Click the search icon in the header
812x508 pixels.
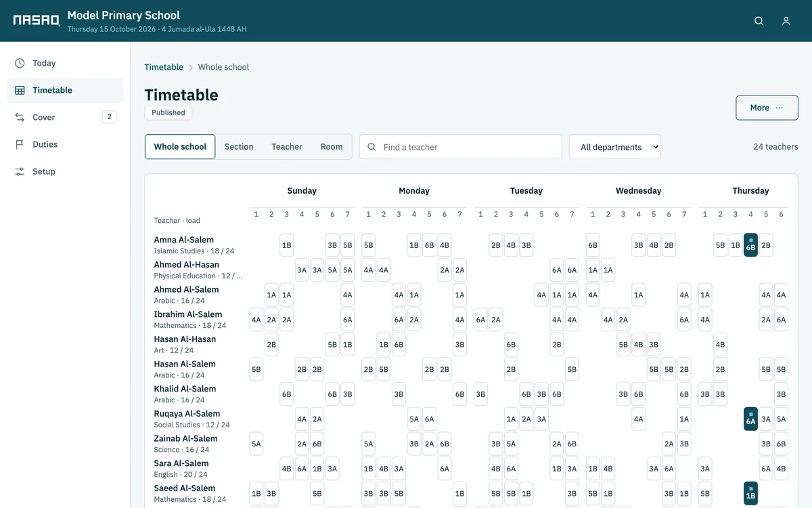[x=759, y=21]
